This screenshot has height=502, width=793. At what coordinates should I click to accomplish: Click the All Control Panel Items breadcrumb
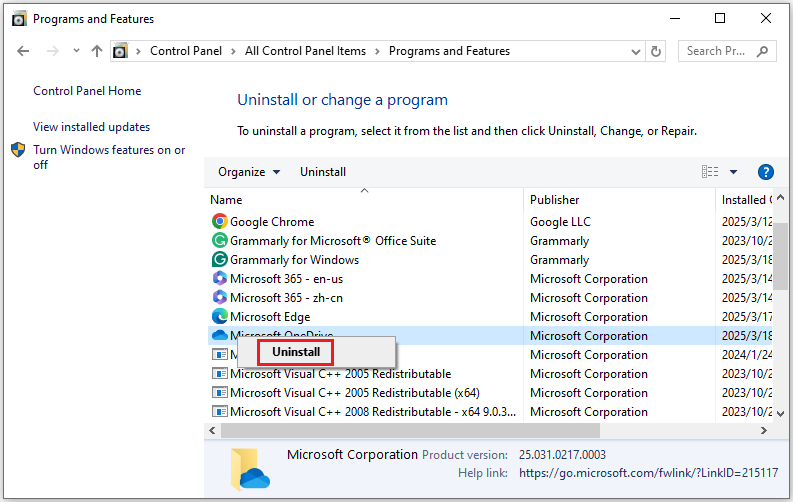coord(305,51)
